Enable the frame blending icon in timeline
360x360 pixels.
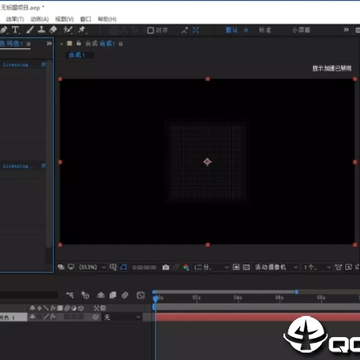click(113, 295)
